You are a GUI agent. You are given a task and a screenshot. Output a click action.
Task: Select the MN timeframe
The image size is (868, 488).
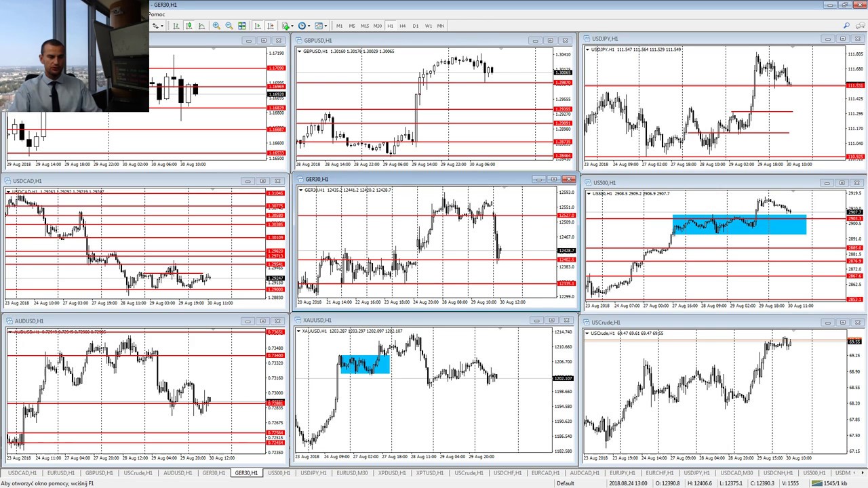pos(441,26)
